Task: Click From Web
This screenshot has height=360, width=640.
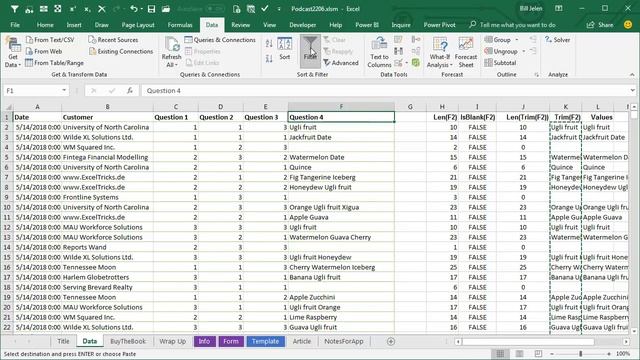Action: point(44,51)
